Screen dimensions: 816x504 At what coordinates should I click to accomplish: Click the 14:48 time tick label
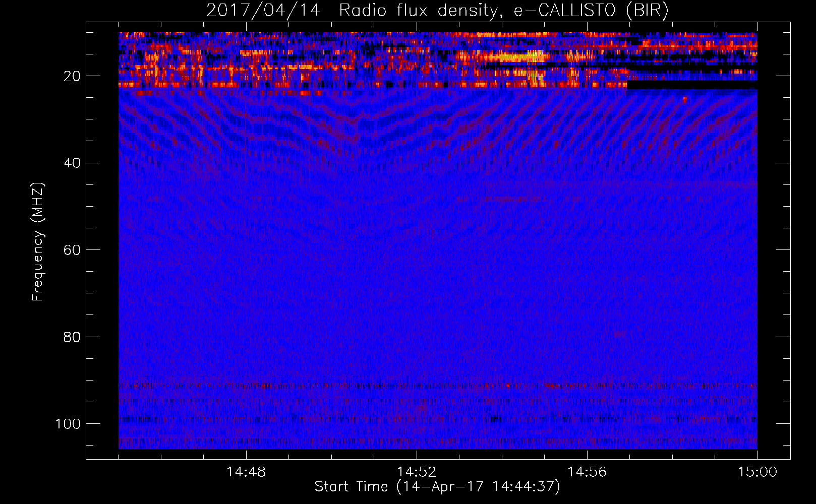[246, 472]
